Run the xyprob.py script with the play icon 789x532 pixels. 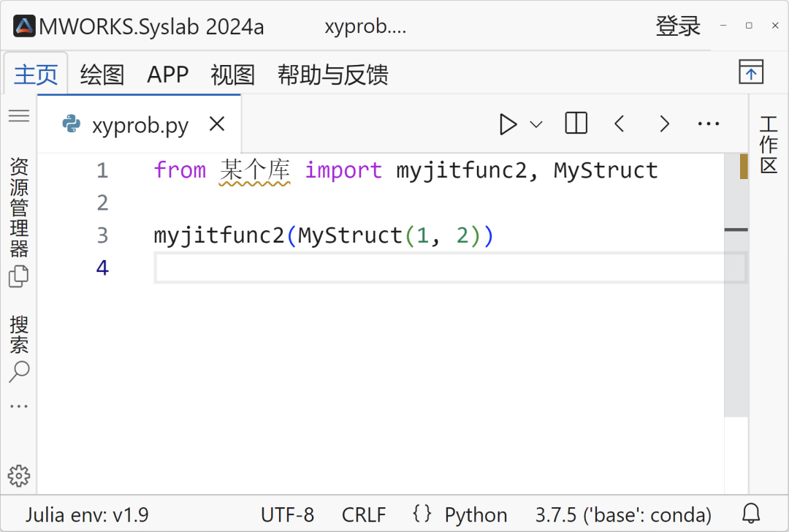508,123
